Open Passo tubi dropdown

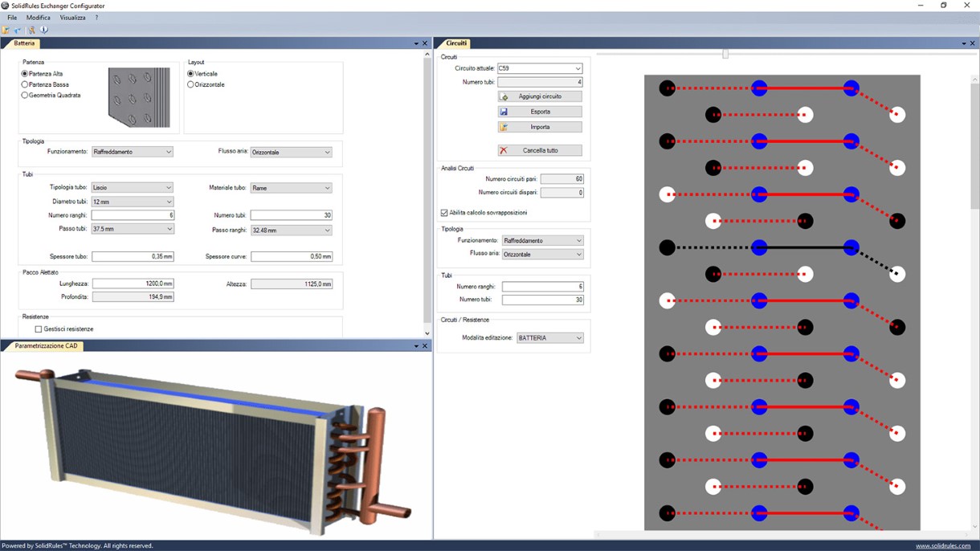[133, 229]
